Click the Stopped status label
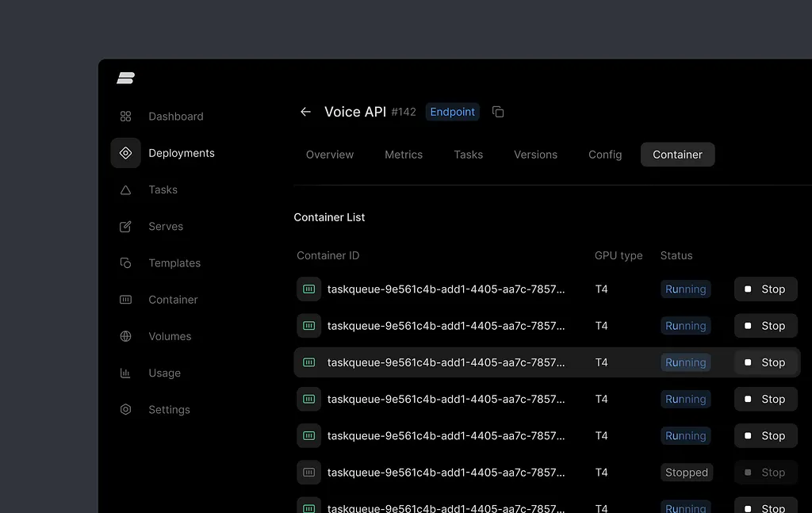812x513 pixels. point(686,473)
